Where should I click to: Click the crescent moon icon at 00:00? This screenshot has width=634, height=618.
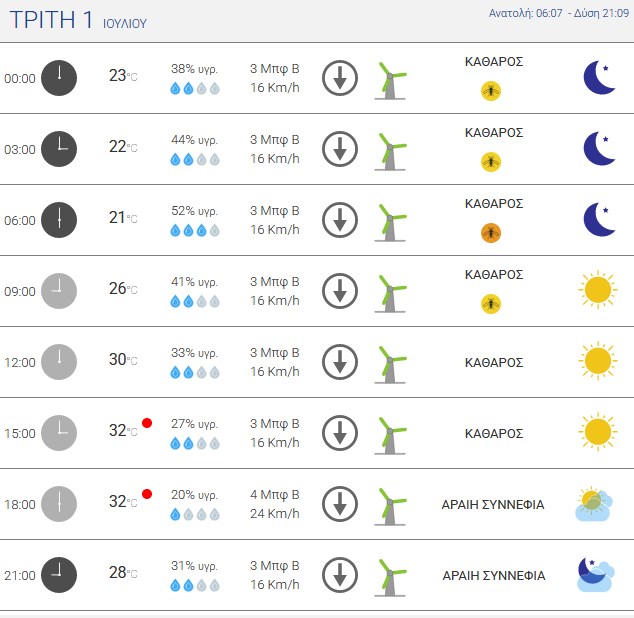pyautogui.click(x=598, y=78)
